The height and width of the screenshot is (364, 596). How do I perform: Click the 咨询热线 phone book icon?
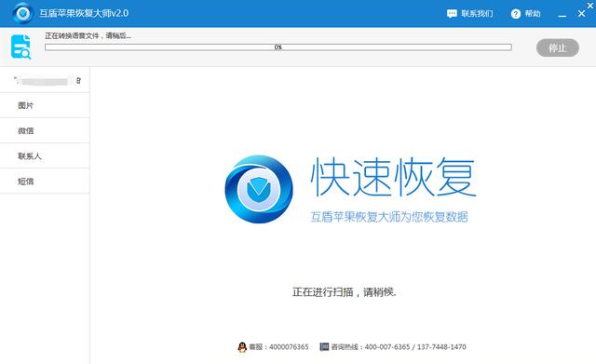click(x=324, y=346)
